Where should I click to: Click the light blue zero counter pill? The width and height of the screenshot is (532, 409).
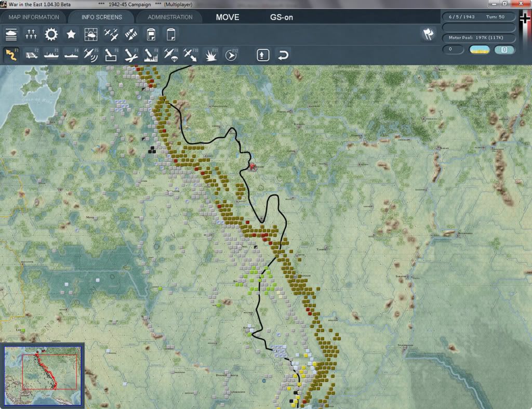coord(504,49)
